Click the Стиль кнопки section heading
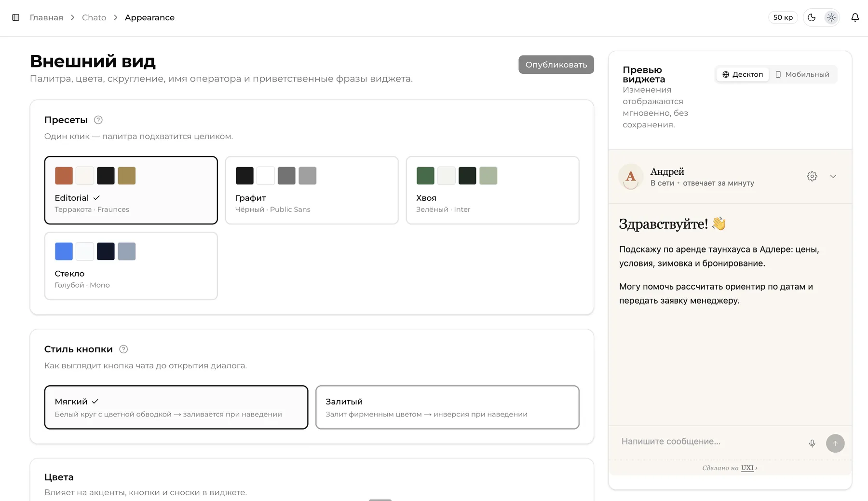868x501 pixels. tap(79, 349)
